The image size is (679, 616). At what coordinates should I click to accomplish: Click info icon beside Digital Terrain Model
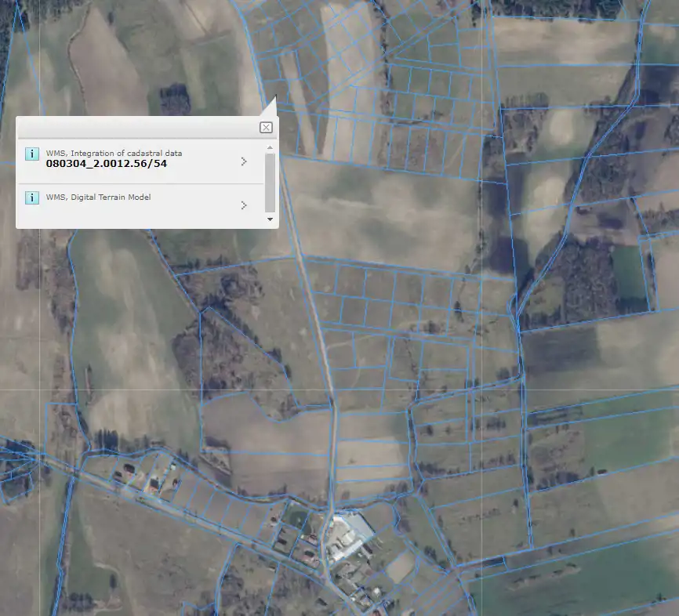(31, 197)
